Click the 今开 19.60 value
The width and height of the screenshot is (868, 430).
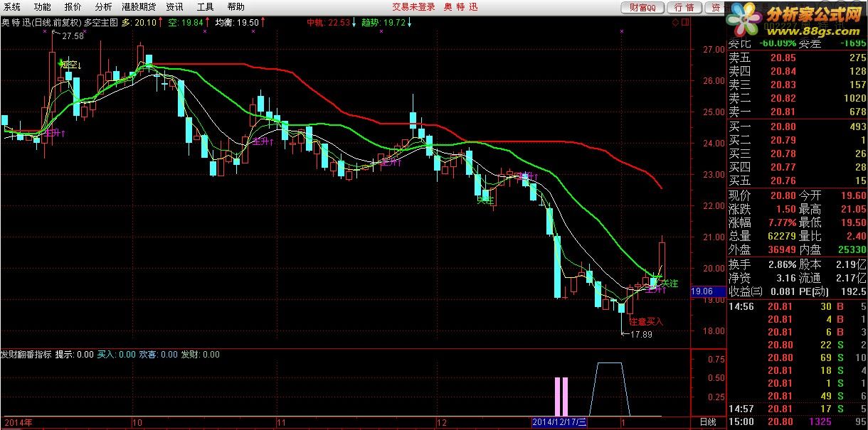tap(853, 195)
